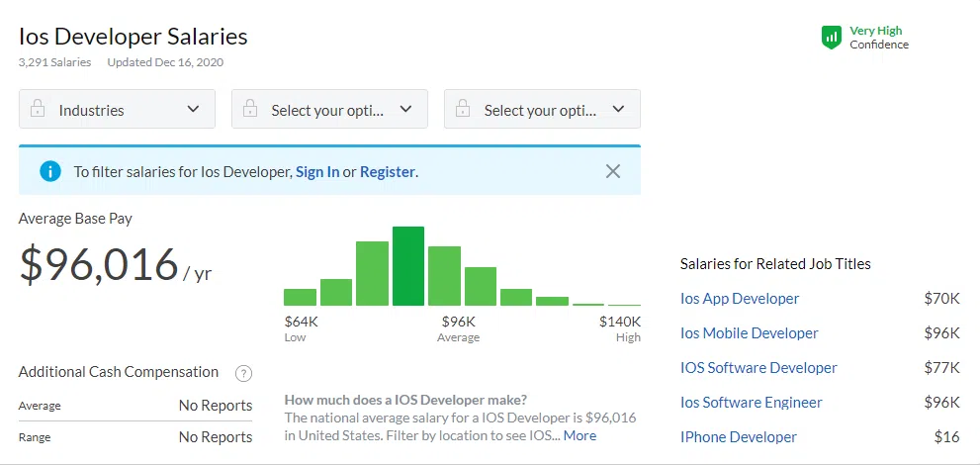Click the Sign In link
The image size is (980, 465).
[317, 172]
